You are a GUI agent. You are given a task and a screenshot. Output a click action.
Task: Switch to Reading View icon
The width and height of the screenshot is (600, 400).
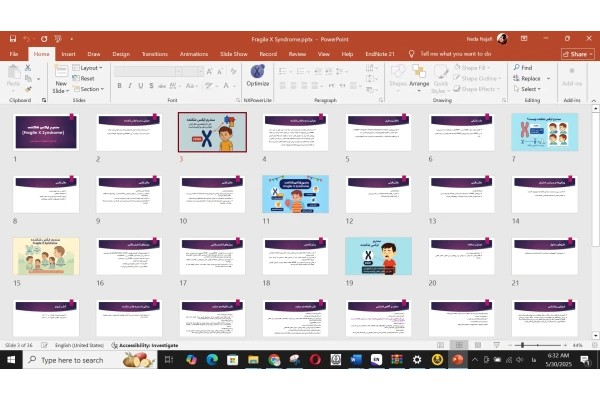[x=478, y=345]
